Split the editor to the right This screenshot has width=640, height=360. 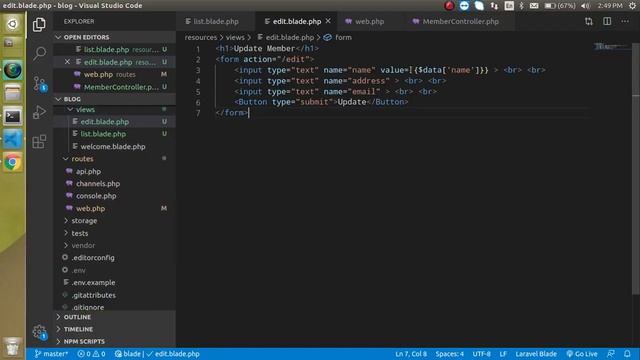[x=607, y=21]
